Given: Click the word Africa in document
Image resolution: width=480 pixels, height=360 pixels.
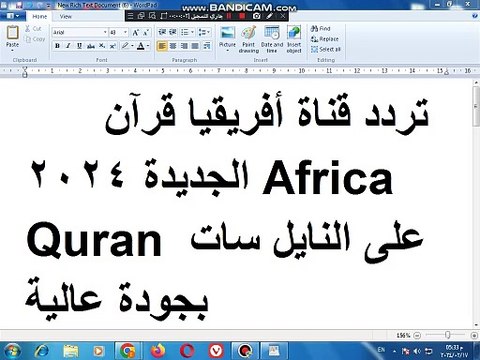Looking at the screenshot, I should click(327, 177).
